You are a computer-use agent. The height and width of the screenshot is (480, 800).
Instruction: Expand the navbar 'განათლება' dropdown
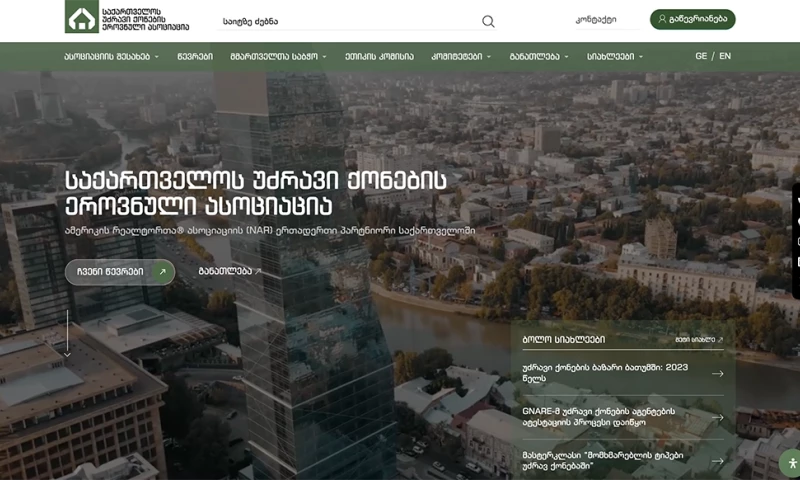[x=539, y=57]
